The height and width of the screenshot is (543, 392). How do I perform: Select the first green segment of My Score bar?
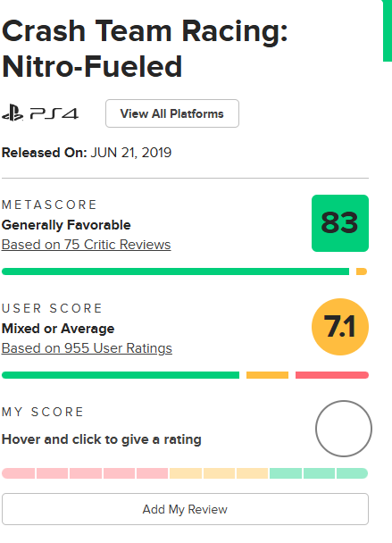tap(286, 473)
